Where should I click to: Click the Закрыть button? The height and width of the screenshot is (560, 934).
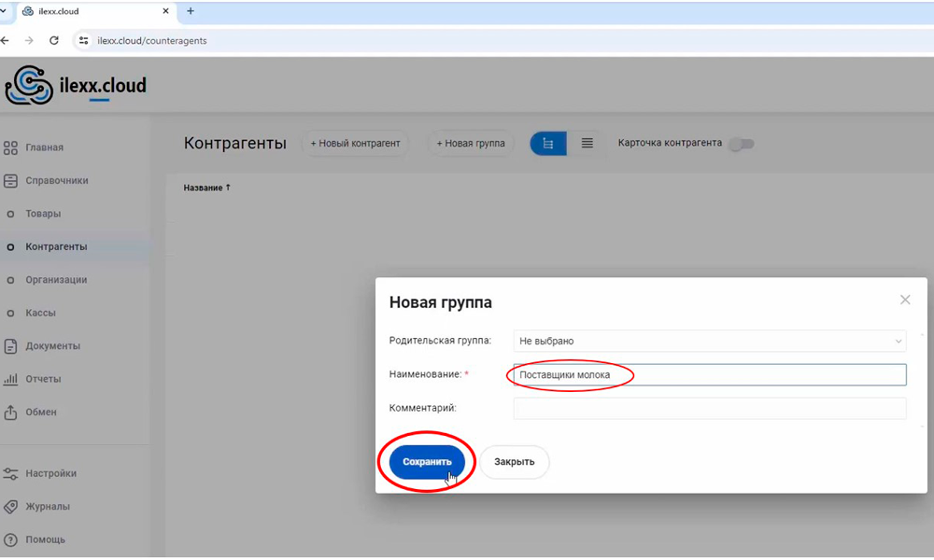[x=515, y=462]
